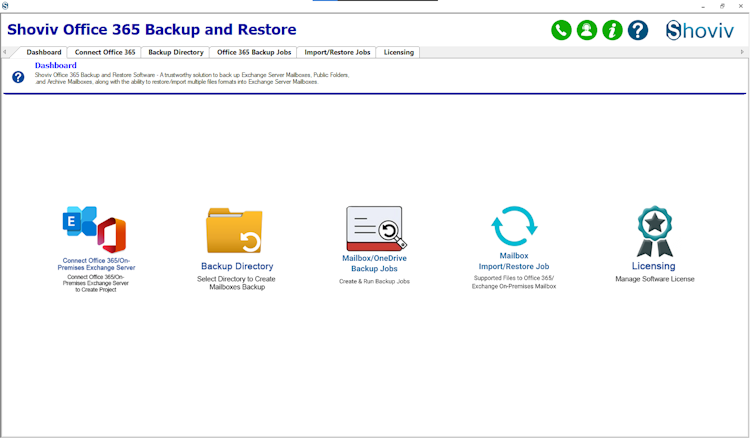Click the Backup Directory folder icon

coord(234,230)
